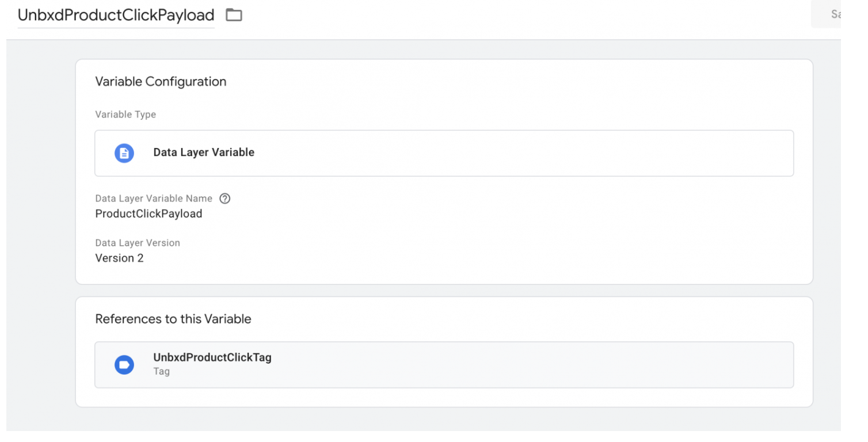Edit the UnbxdProductClickPayload variable name field
The image size is (868, 442).
click(116, 16)
